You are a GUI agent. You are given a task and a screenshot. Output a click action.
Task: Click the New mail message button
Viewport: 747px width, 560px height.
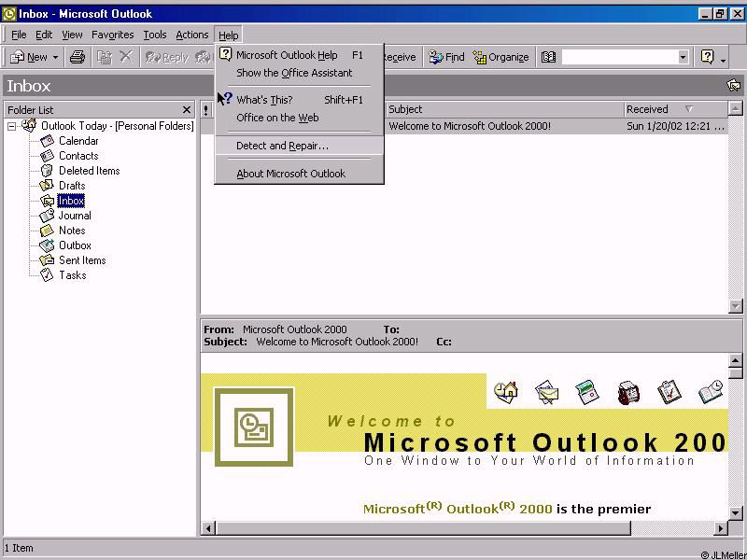pyautogui.click(x=28, y=57)
